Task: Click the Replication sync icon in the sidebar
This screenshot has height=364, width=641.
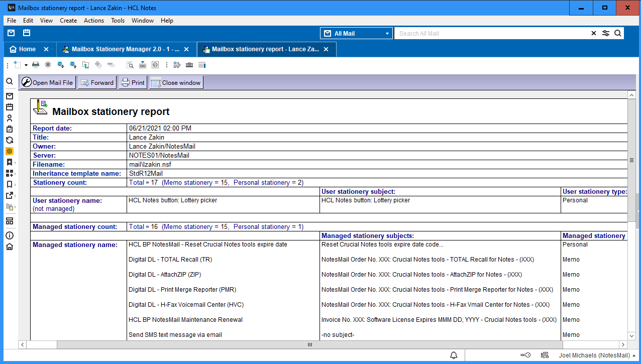Action: [10, 140]
